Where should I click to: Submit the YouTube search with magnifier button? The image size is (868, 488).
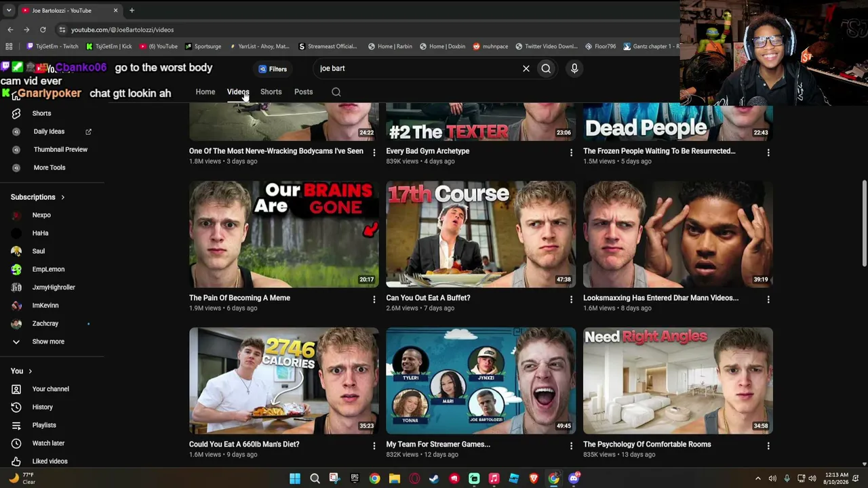546,68
